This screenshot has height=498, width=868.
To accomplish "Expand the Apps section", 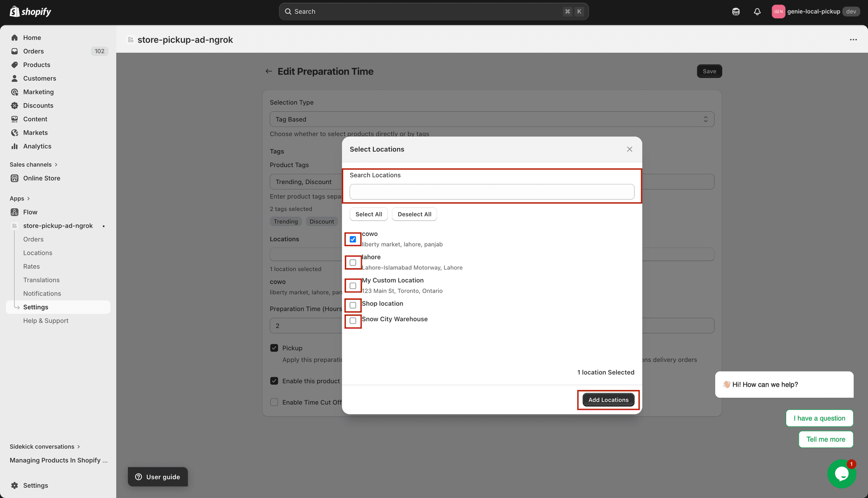I will [x=17, y=198].
